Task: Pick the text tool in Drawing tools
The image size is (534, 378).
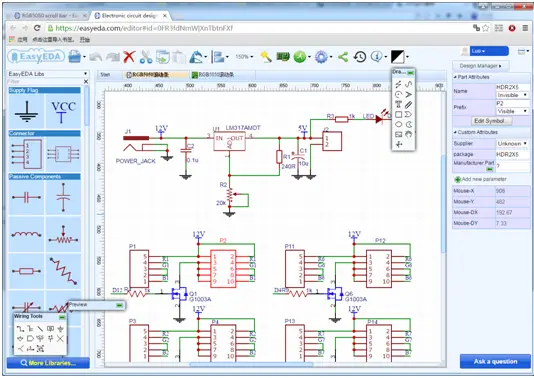Action: [398, 105]
